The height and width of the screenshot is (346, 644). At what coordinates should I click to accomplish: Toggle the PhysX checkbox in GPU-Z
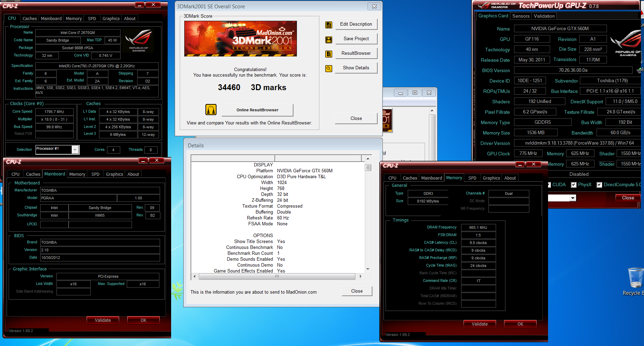[574, 185]
